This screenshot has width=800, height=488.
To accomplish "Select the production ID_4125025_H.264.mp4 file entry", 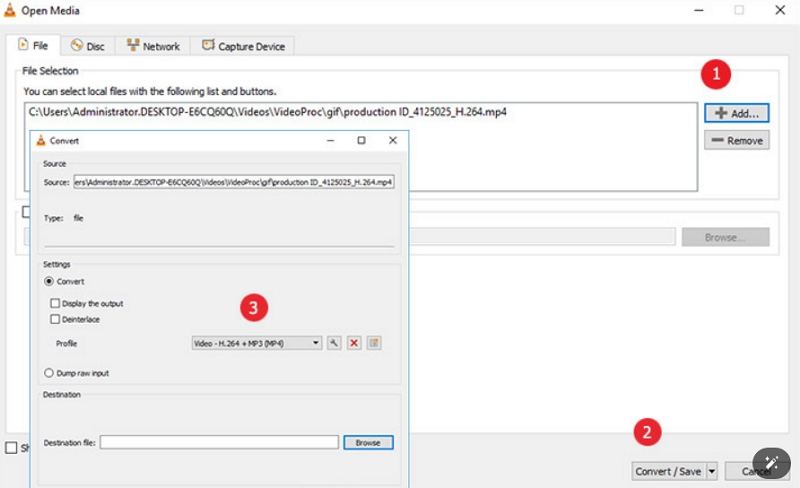I will pyautogui.click(x=267, y=112).
